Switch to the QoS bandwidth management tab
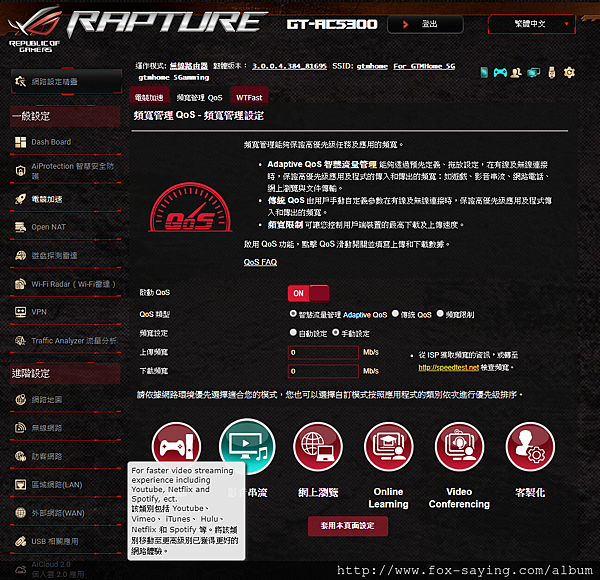 (199, 98)
